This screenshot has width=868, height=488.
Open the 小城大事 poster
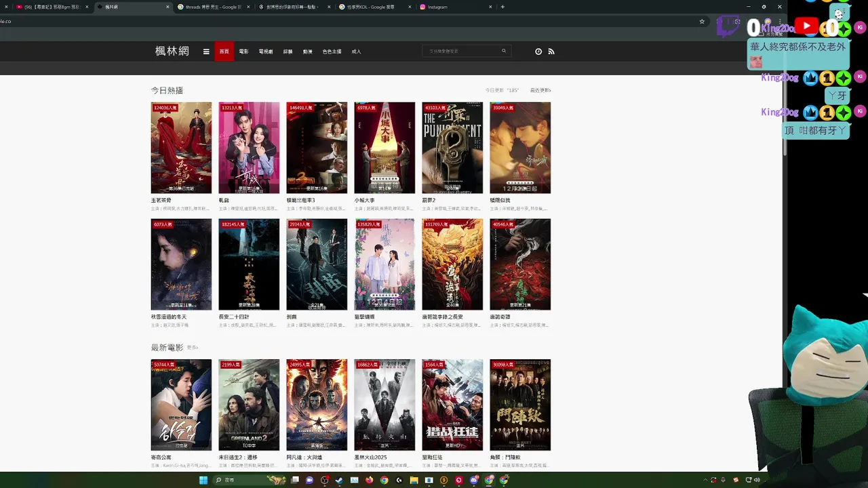(384, 148)
